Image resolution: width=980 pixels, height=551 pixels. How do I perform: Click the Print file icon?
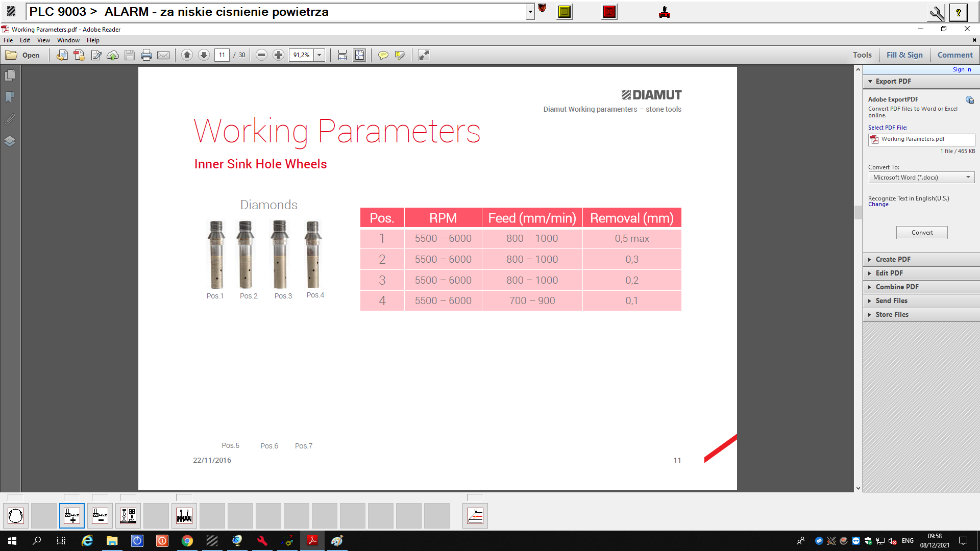click(146, 55)
